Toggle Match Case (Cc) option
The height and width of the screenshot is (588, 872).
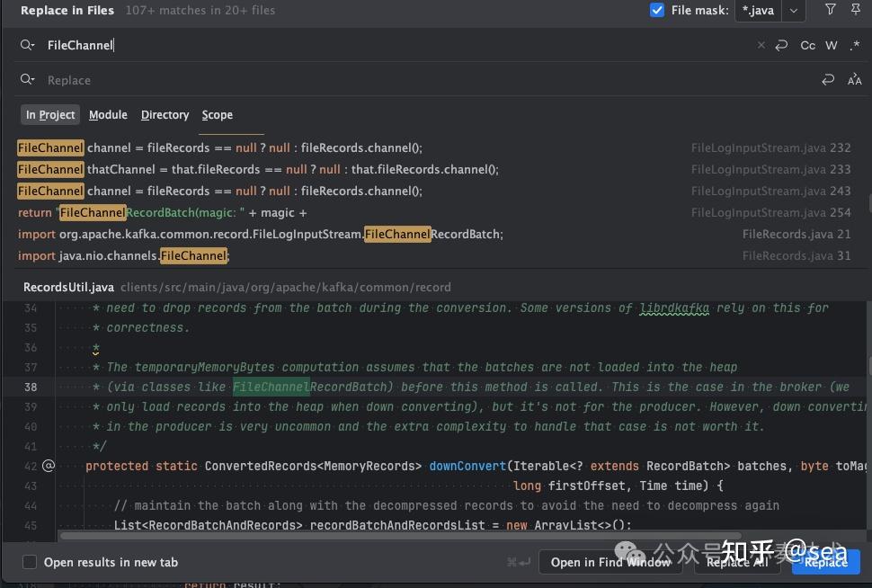pos(808,45)
